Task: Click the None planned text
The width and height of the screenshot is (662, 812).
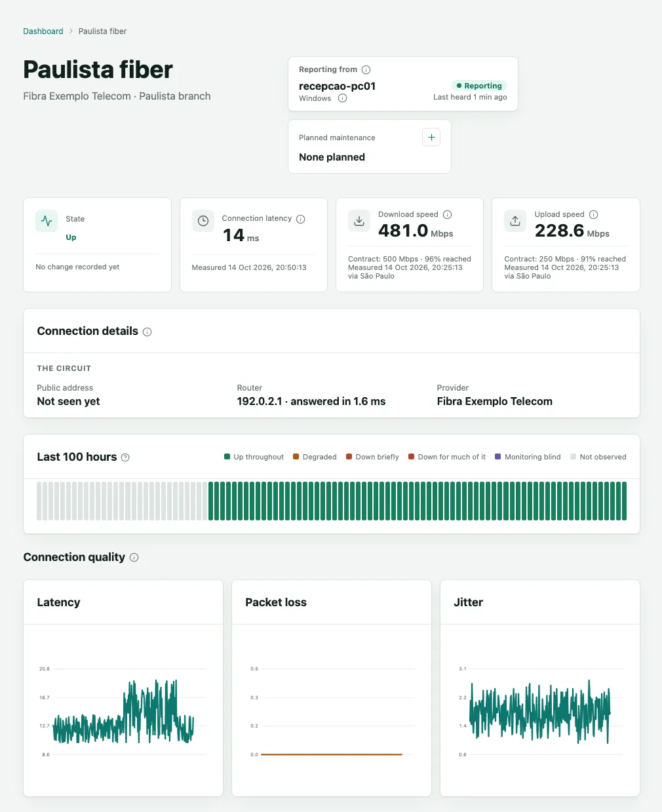Action: [332, 157]
